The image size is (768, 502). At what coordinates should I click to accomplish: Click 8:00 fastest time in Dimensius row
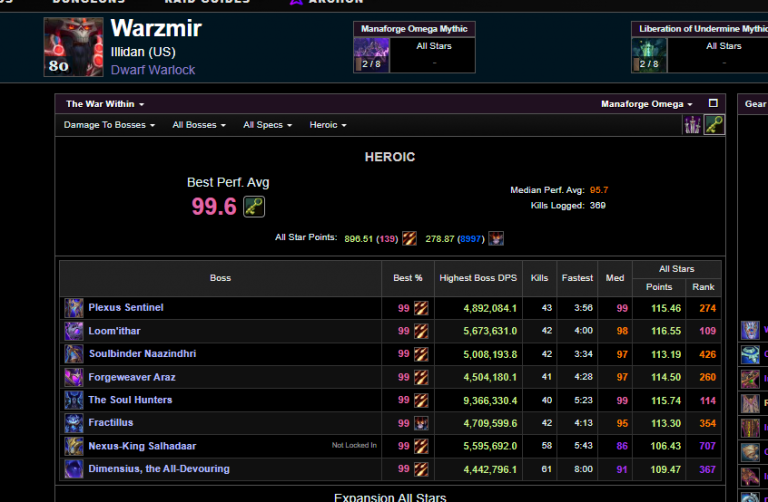click(x=583, y=469)
